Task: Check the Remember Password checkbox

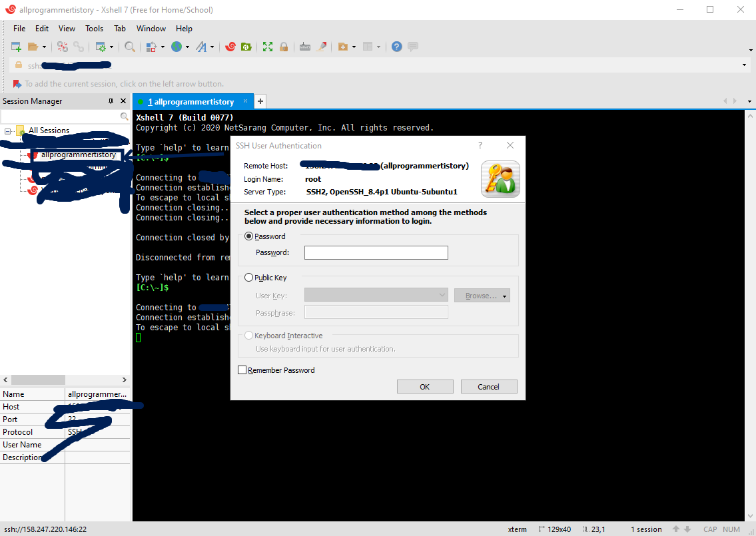Action: [x=242, y=370]
